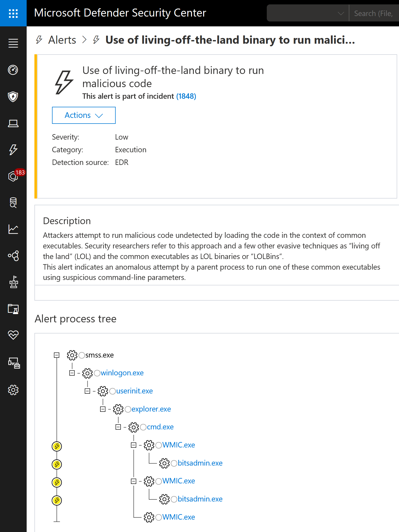The width and height of the screenshot is (399, 532).
Task: Toggle the hamburger navigation menu
Action: (x=13, y=43)
